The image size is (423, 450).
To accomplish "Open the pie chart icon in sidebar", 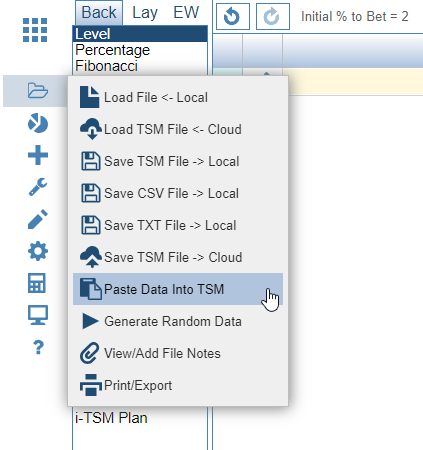I will (38, 123).
